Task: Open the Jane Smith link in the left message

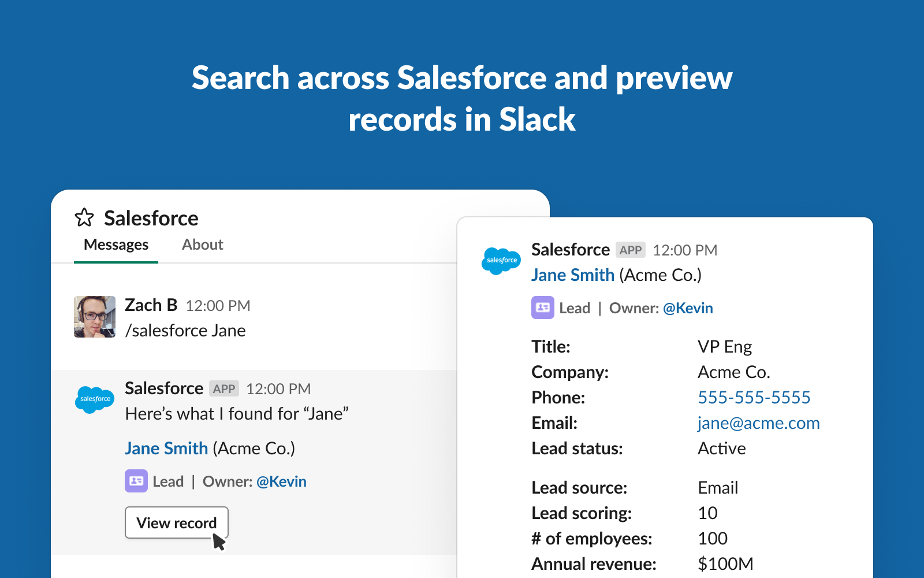Action: 166,449
